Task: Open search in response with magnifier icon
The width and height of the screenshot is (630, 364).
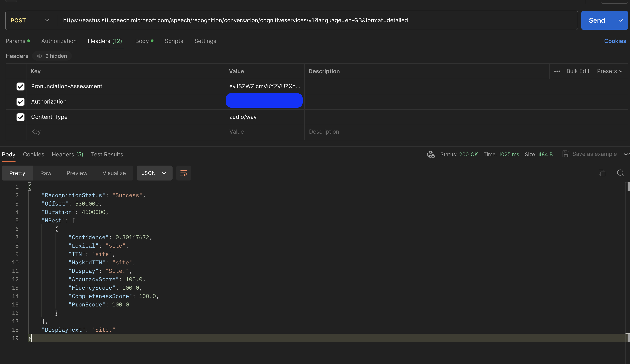Action: pyautogui.click(x=620, y=173)
